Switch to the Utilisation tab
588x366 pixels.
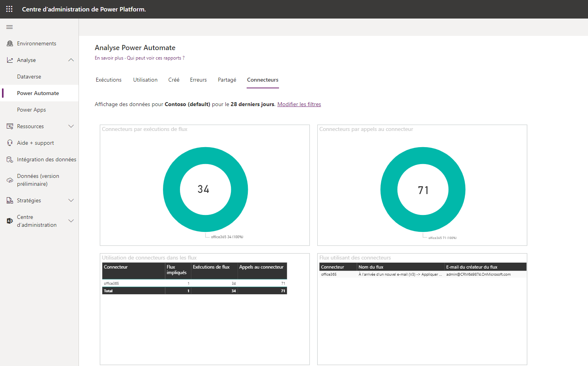coord(145,80)
